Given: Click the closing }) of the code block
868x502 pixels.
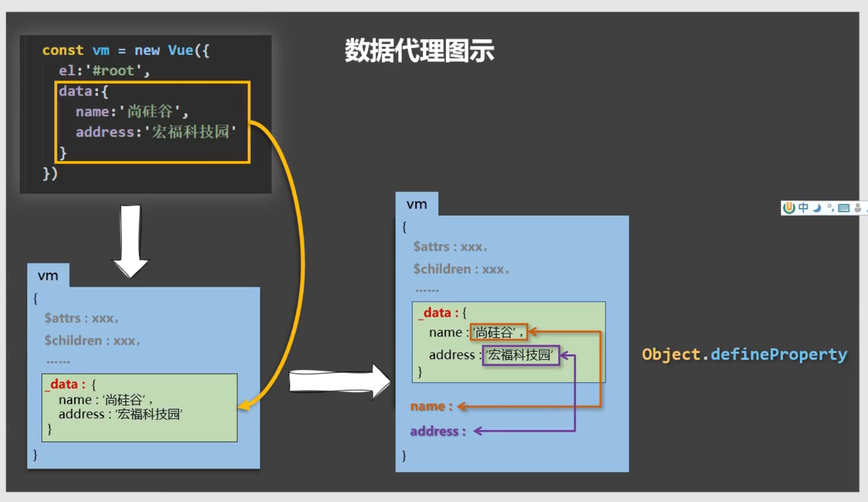Looking at the screenshot, I should point(50,173).
